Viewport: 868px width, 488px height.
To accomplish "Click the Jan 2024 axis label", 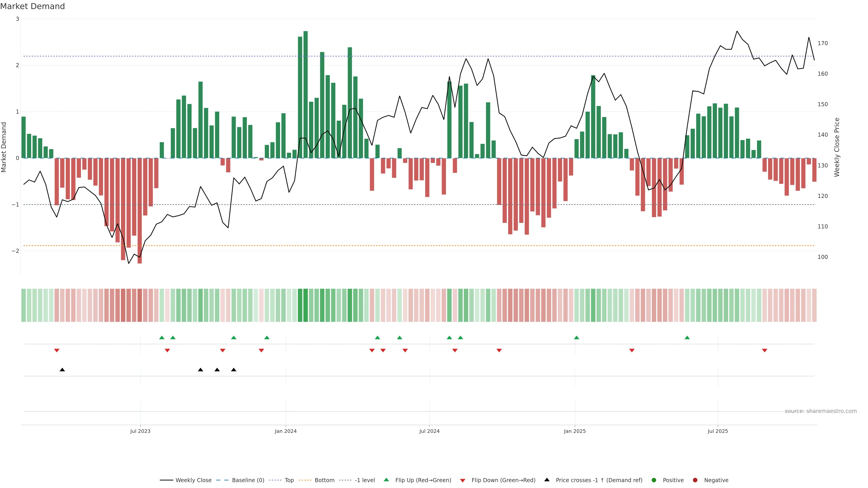I will (285, 431).
